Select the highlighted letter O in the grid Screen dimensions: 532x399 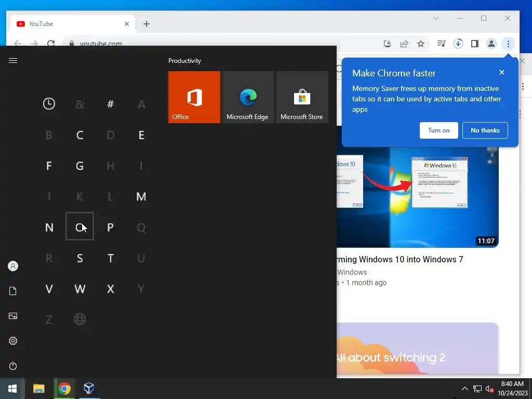79,227
